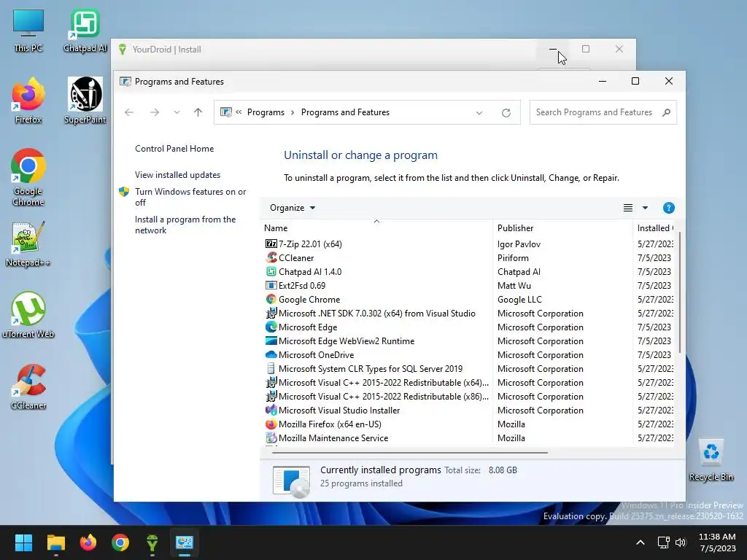The height and width of the screenshot is (560, 747).
Task: Select the CCleaner desktop shortcut
Action: (x=28, y=386)
